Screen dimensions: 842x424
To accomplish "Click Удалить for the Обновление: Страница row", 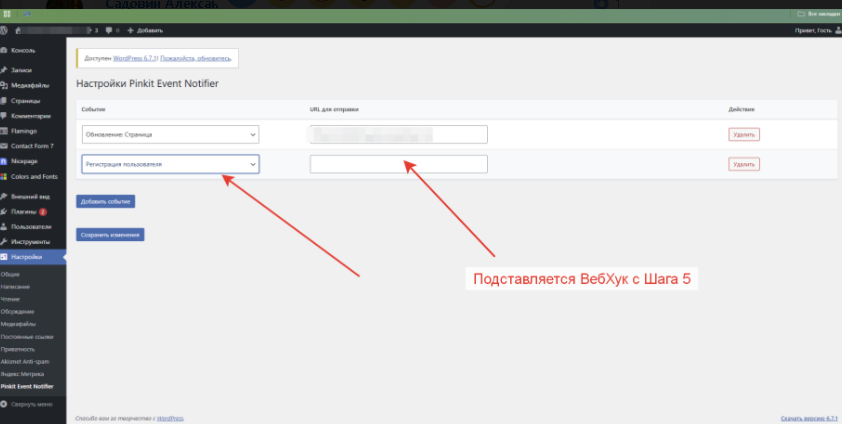I will point(744,135).
